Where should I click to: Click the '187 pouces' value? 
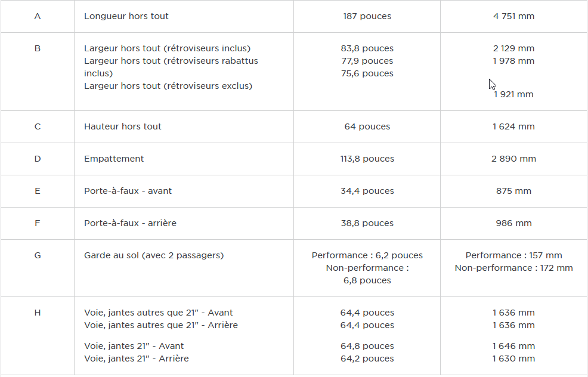pyautogui.click(x=367, y=16)
